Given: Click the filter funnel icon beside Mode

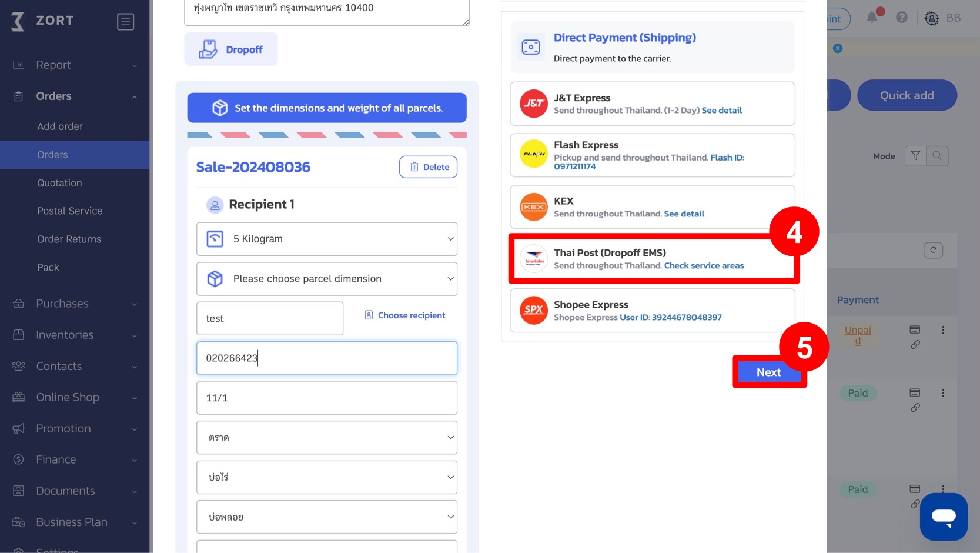Looking at the screenshot, I should pos(915,156).
